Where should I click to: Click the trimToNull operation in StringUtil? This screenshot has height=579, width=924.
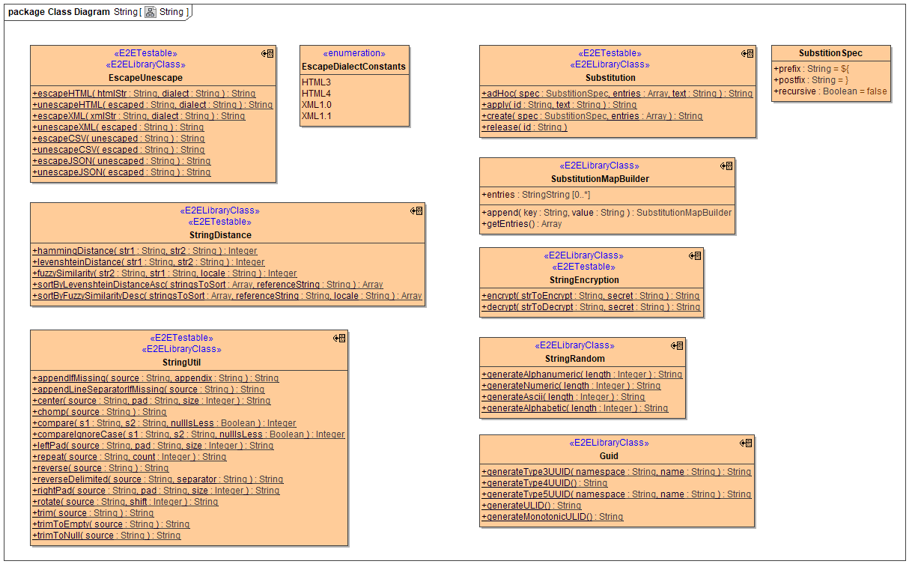click(x=106, y=536)
